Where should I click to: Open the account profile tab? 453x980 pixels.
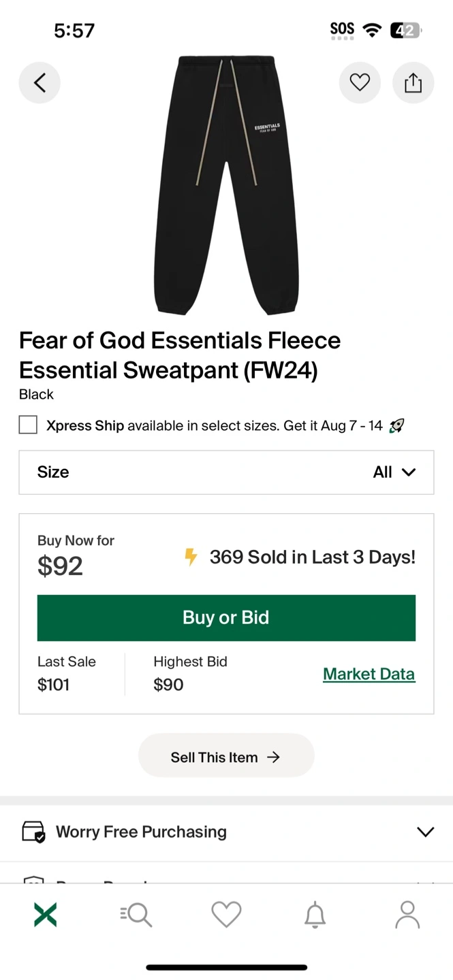point(407,915)
